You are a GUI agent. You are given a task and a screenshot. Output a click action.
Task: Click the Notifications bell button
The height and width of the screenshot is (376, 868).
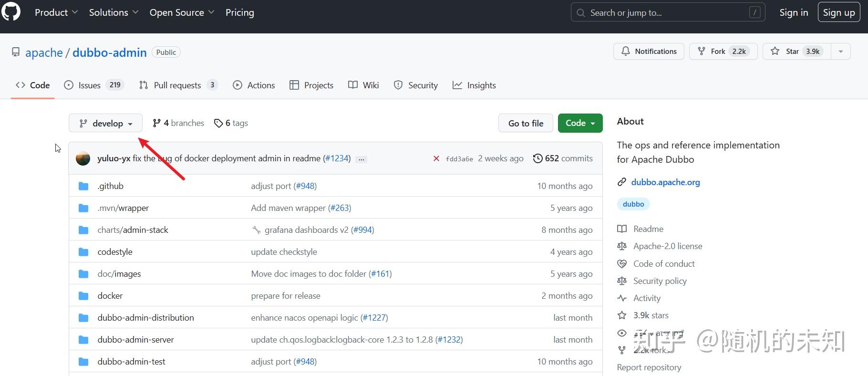point(649,52)
